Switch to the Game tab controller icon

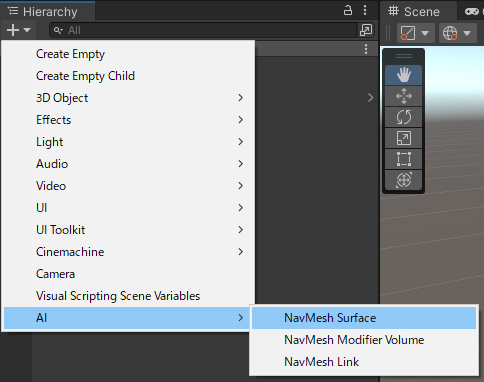(472, 12)
